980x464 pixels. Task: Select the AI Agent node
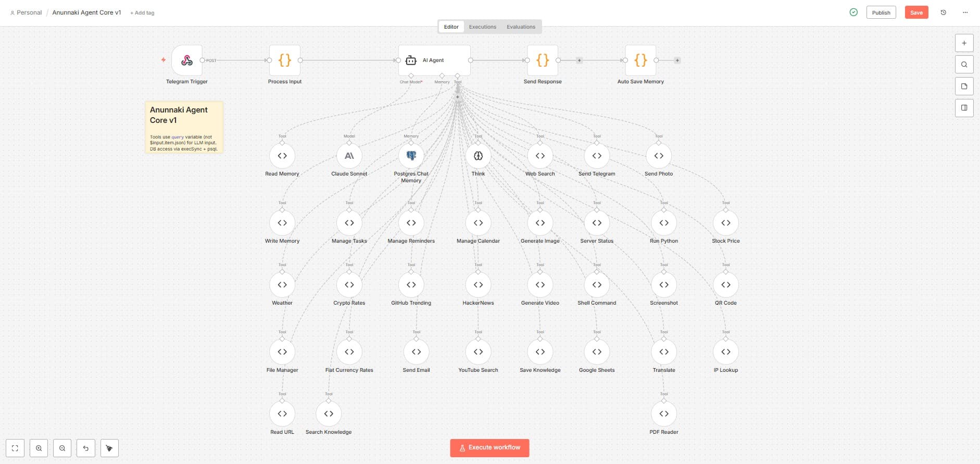click(434, 60)
